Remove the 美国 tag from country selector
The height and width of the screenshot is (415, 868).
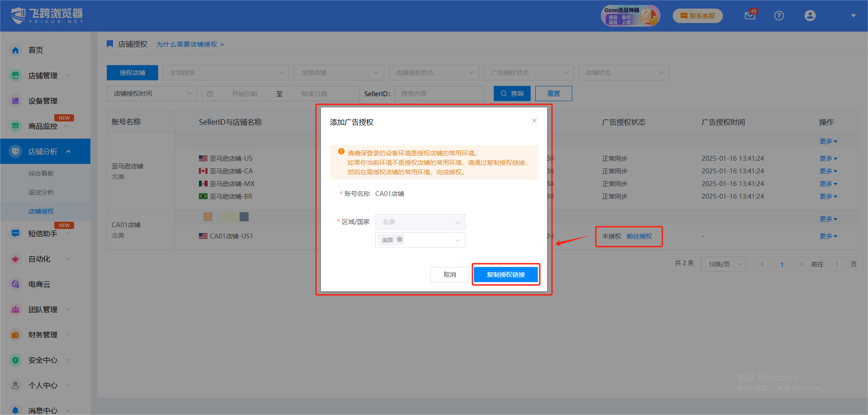click(x=400, y=239)
